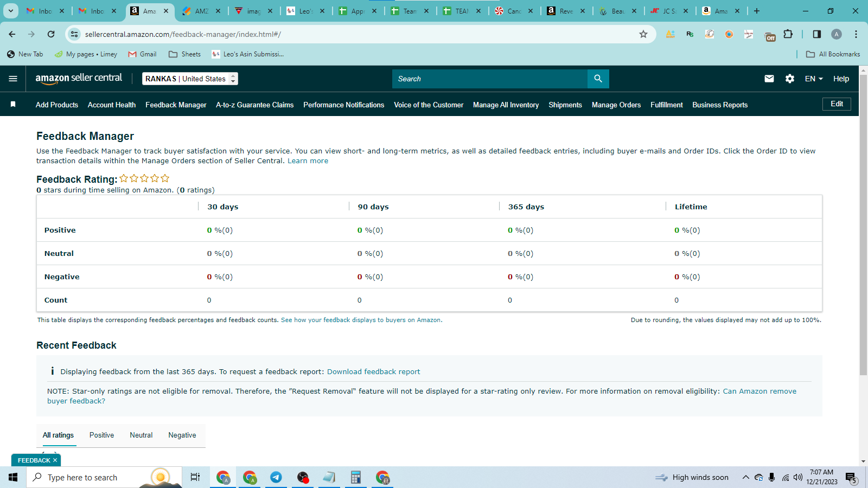Image resolution: width=868 pixels, height=488 pixels.
Task: View site information icon in address bar
Action: pos(74,34)
